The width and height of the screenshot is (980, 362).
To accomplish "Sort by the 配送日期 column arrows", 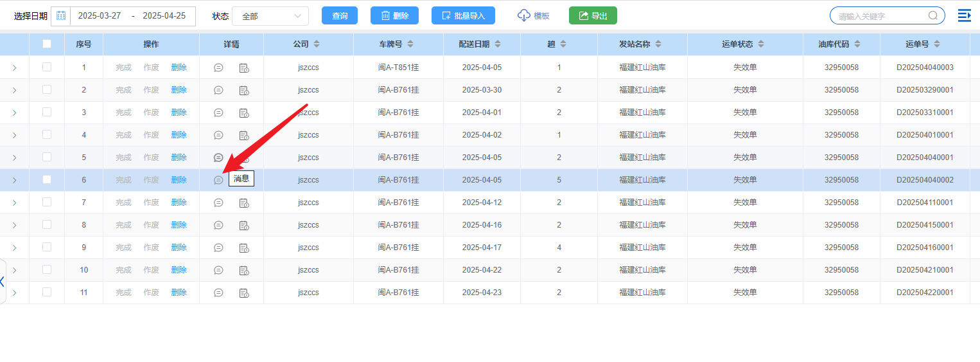I will tap(498, 44).
